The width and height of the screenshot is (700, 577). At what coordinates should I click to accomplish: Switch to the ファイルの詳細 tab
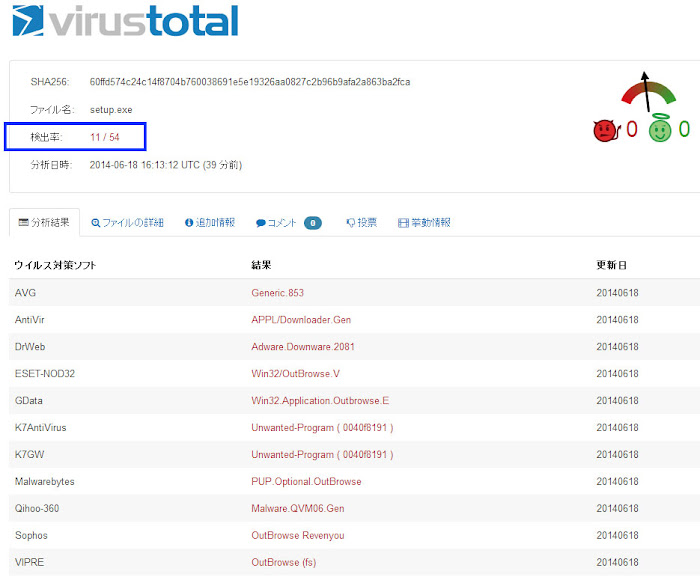pyautogui.click(x=127, y=222)
